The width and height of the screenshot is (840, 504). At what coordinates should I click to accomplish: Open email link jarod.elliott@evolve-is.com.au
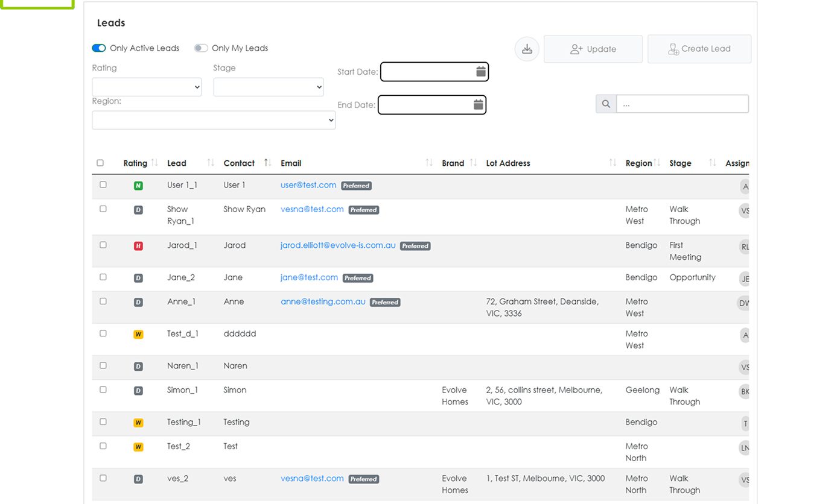(338, 245)
